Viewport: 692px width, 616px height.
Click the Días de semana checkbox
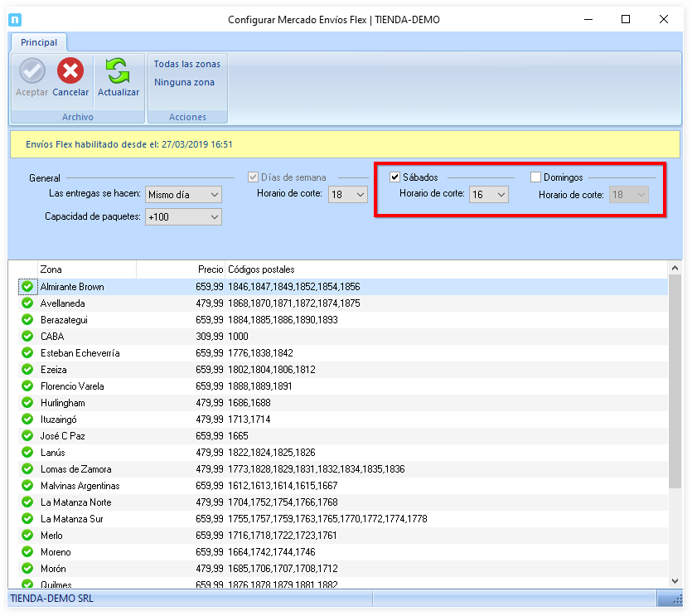[254, 177]
